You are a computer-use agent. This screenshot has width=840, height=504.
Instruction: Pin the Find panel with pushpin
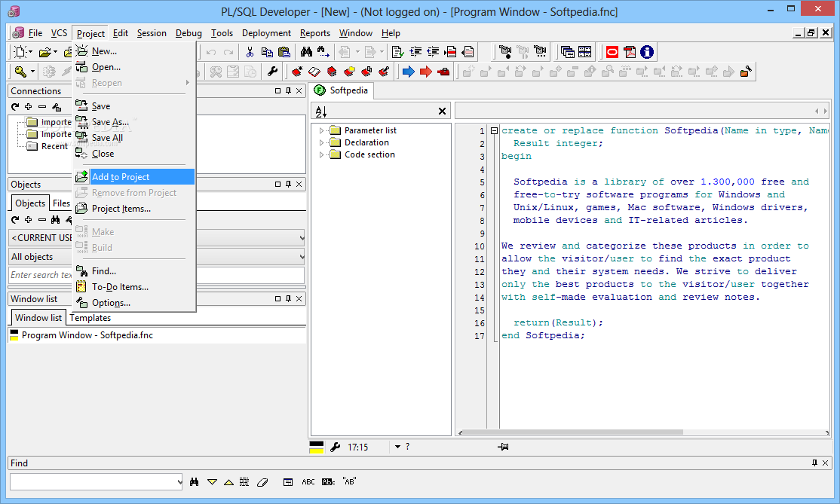point(814,463)
